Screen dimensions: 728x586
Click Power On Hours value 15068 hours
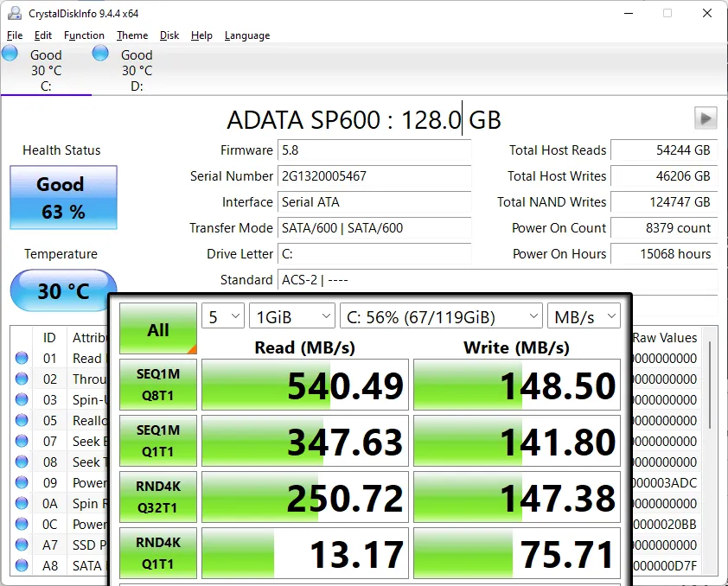tap(664, 254)
